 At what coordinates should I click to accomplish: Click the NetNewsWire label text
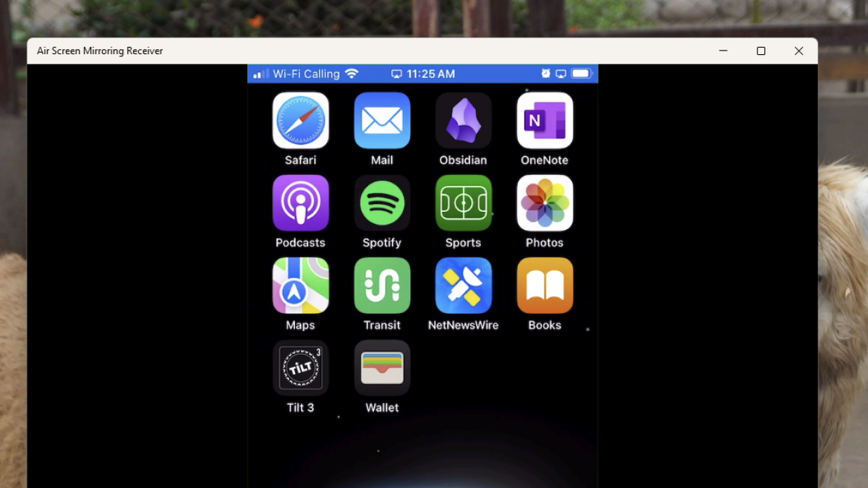(x=464, y=325)
